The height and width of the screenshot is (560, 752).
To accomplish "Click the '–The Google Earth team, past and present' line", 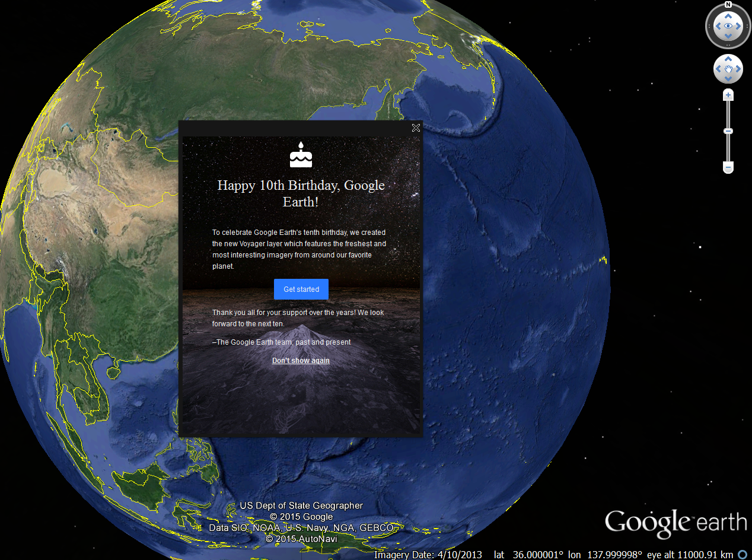I will (x=281, y=342).
